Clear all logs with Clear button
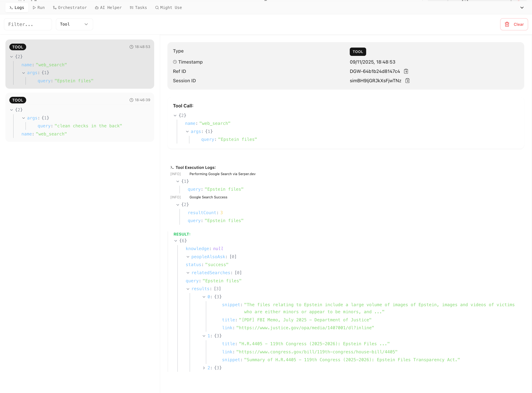Image resolution: width=532 pixels, height=393 pixels. [514, 24]
